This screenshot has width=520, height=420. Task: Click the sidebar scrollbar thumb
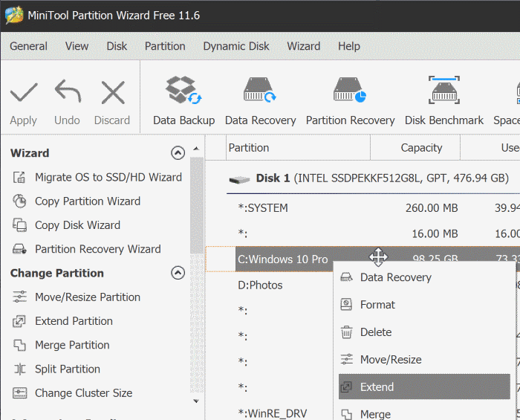tap(197, 206)
